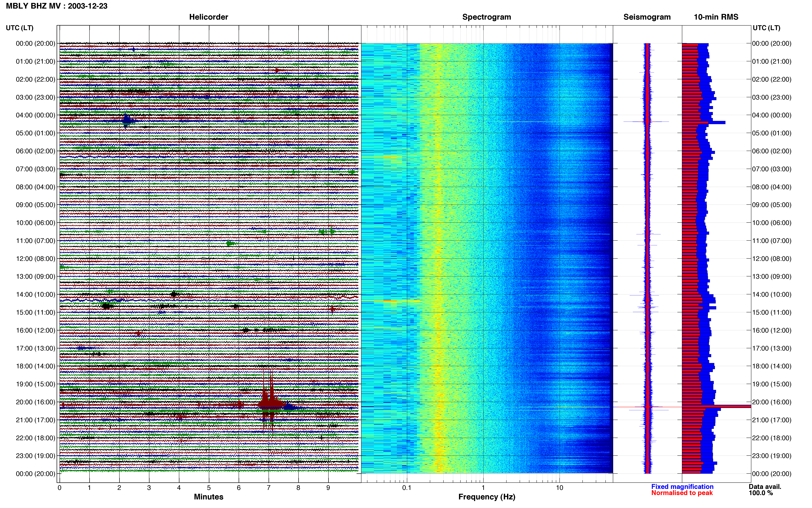
Task: Click 04:00 (00:00) on the helicorder time axis
Action: 36,115
